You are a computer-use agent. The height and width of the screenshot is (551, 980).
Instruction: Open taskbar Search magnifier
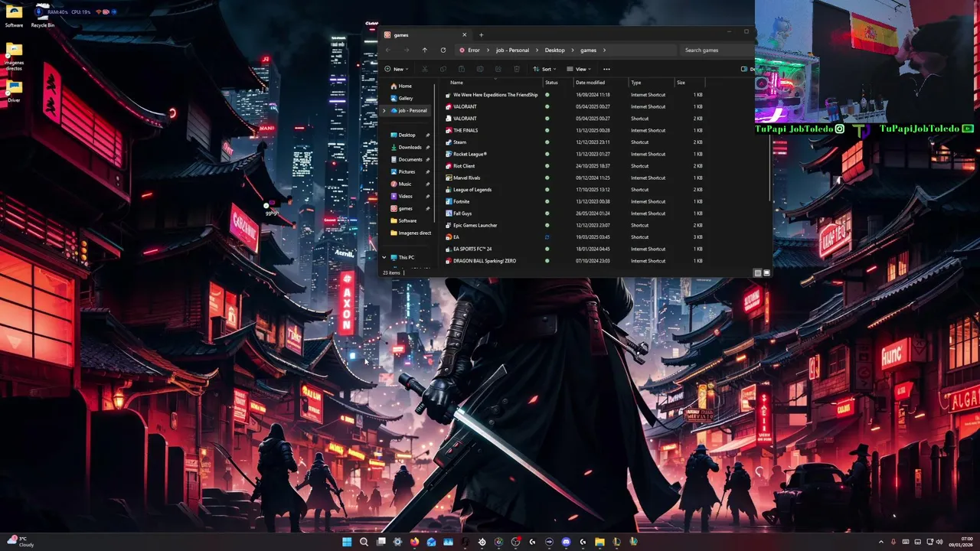tap(364, 542)
